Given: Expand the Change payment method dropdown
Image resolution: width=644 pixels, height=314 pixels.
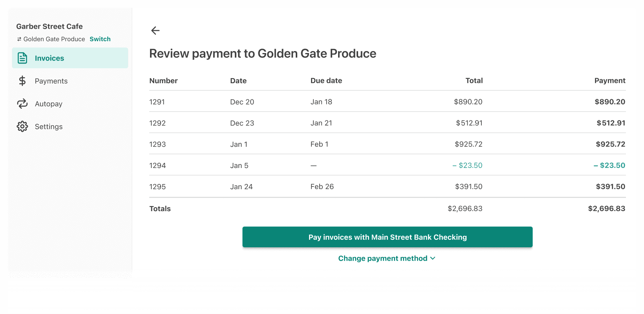Looking at the screenshot, I should pyautogui.click(x=382, y=258).
